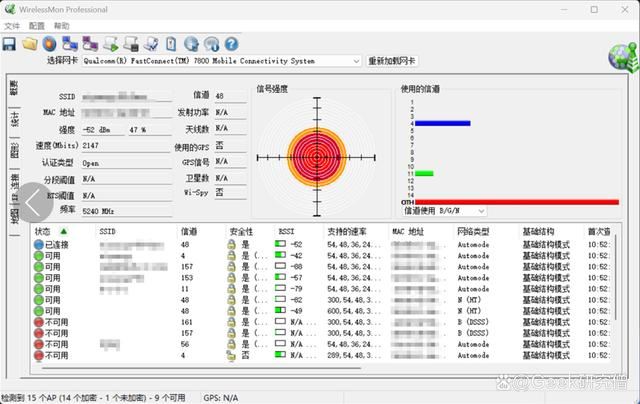The height and width of the screenshot is (404, 640).
Task: Open the 帮助 menu
Action: point(62,25)
